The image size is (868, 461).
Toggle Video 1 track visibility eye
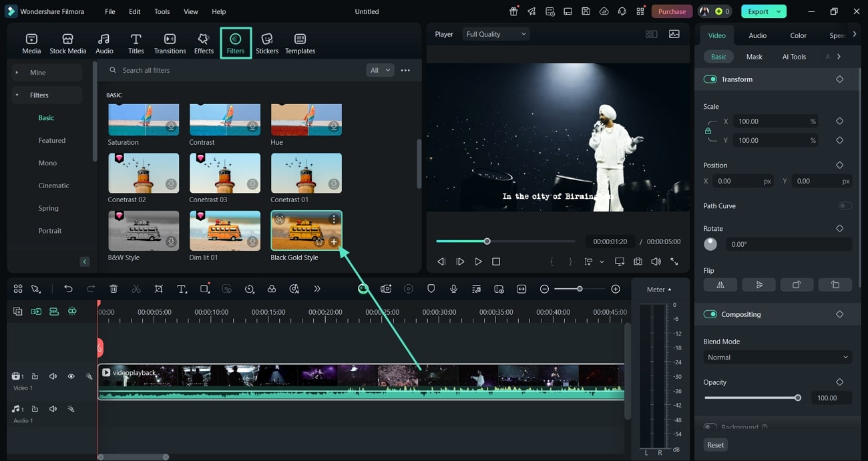[x=71, y=376]
